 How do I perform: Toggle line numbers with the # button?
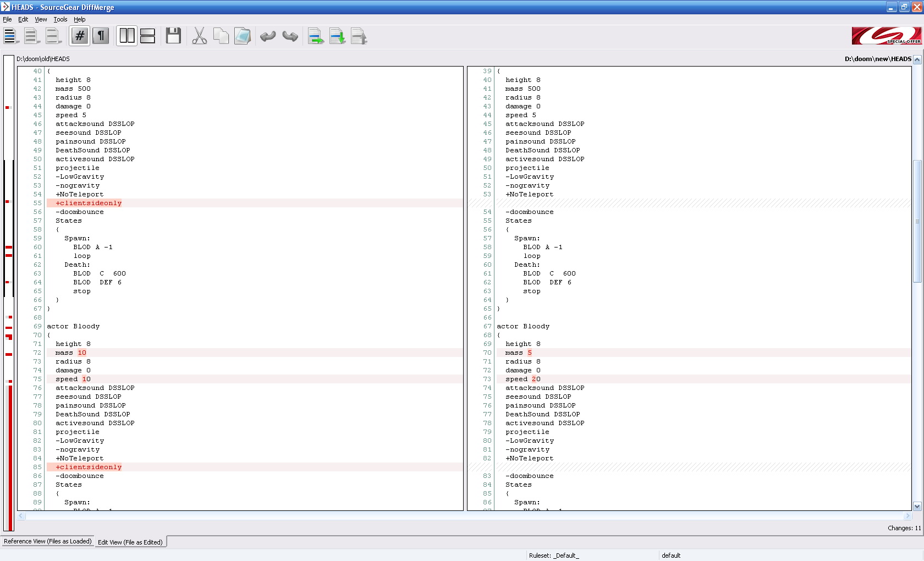(80, 36)
